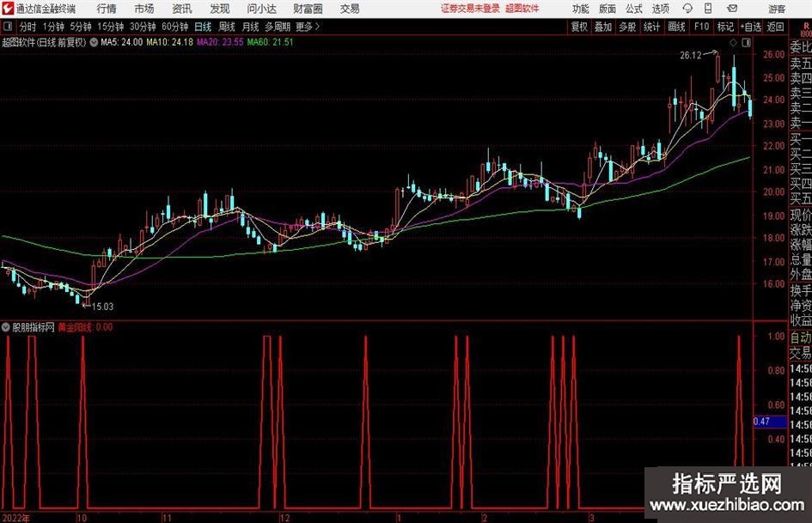The width and height of the screenshot is (812, 523).
Task: Open the mobile phone icon
Action: tap(708, 9)
